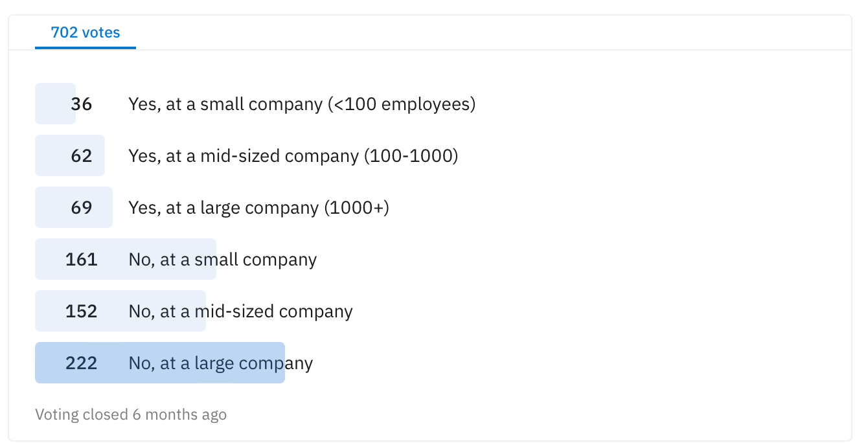Click right end of 161-vote result bar
This screenshot has width=868, height=443.
[210, 259]
